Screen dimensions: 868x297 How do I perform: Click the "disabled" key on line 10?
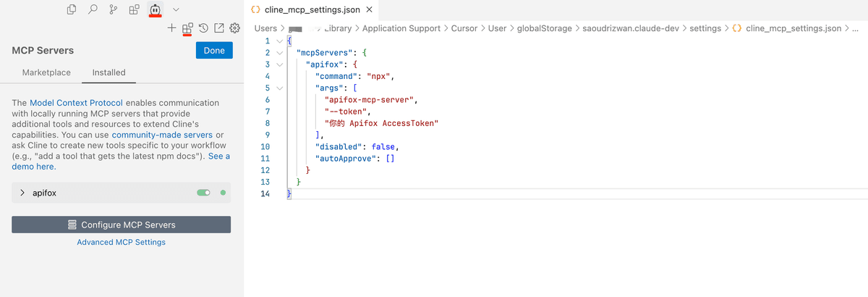click(339, 146)
